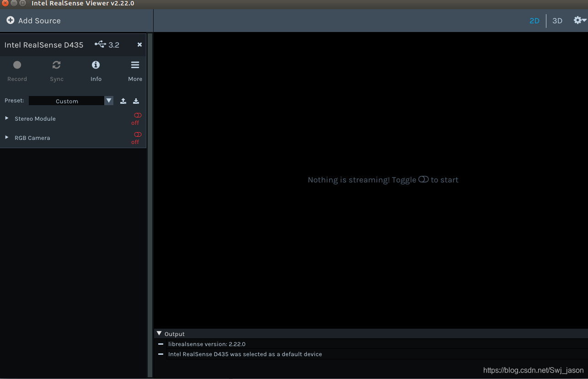588x379 pixels.
Task: Expand the RGB Camera section
Action: point(7,137)
